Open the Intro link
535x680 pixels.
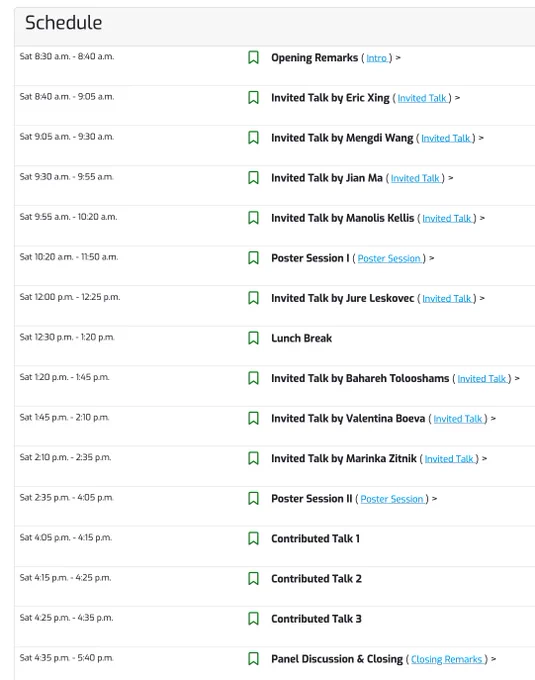[x=376, y=58]
